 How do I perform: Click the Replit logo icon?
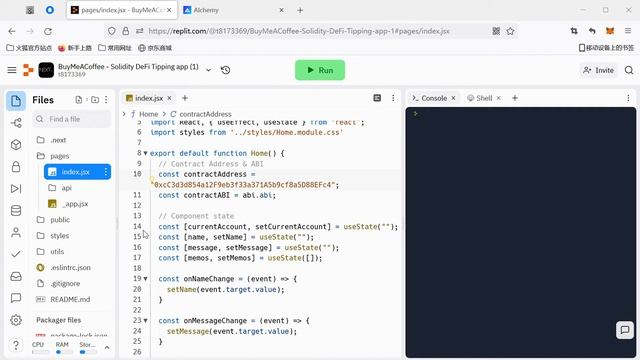(28, 70)
